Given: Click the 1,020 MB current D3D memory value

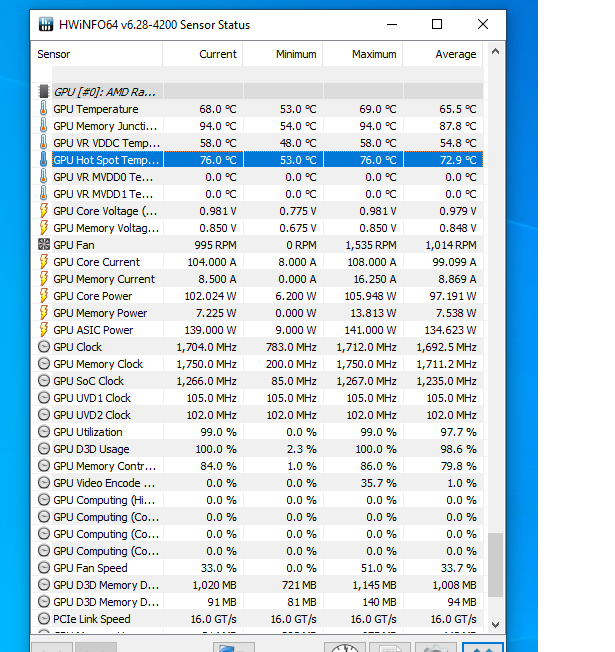Looking at the screenshot, I should 214,585.
